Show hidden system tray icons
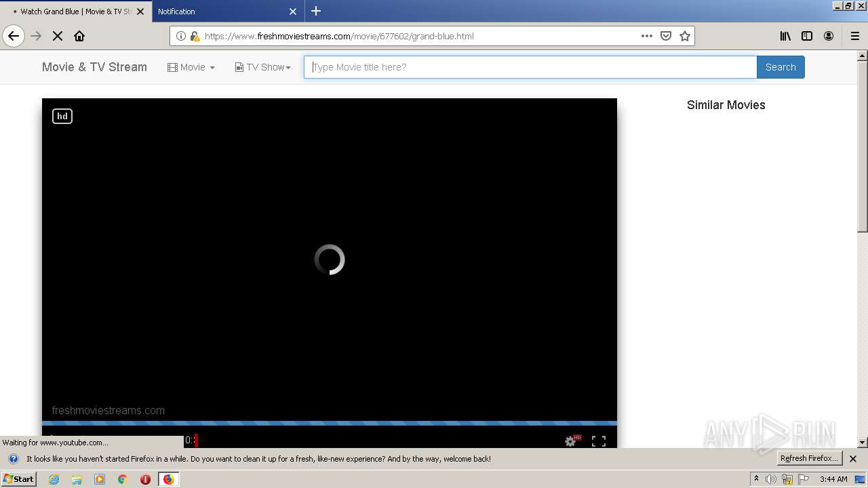The width and height of the screenshot is (868, 488). point(756,479)
